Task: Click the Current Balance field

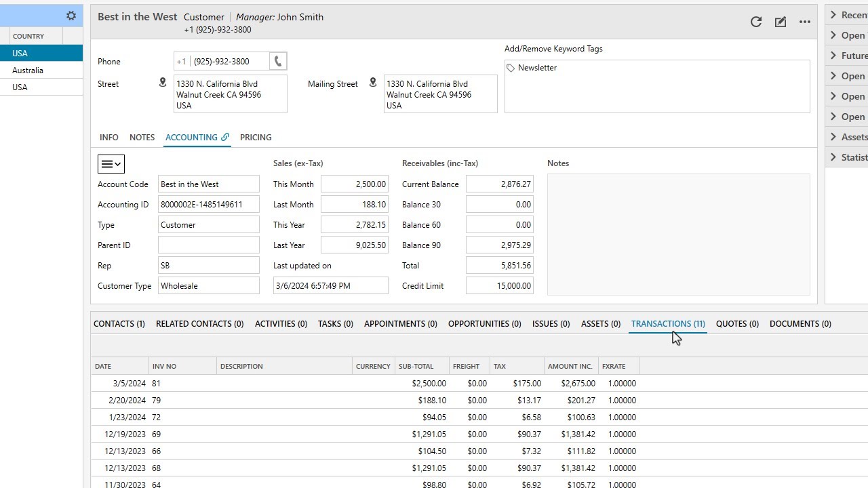Action: tap(500, 184)
